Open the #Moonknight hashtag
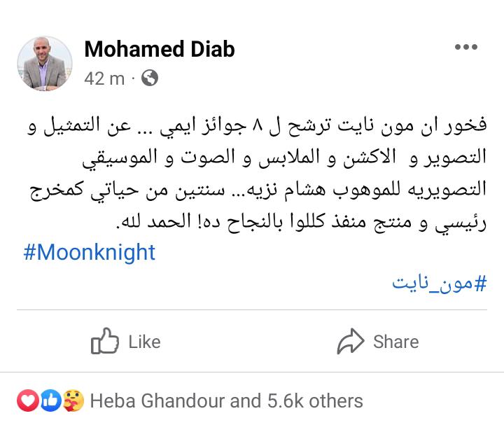 [90, 251]
